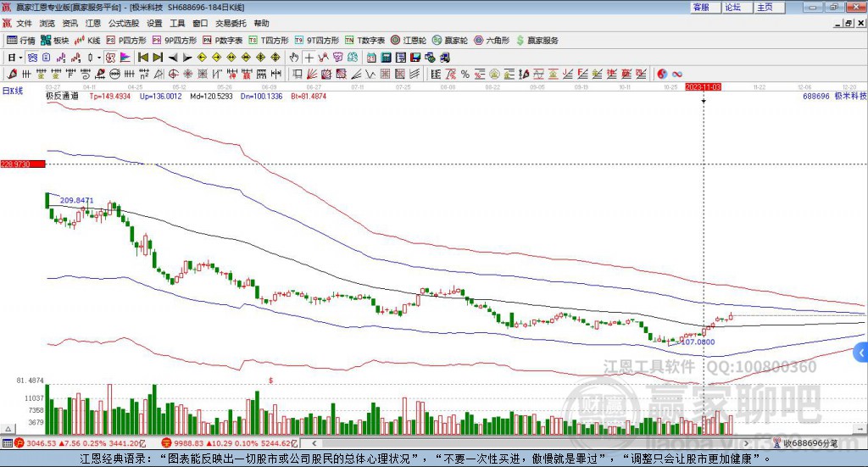Image resolution: width=868 pixels, height=467 pixels.
Task: Select the hand pan tool
Action: click(x=294, y=58)
